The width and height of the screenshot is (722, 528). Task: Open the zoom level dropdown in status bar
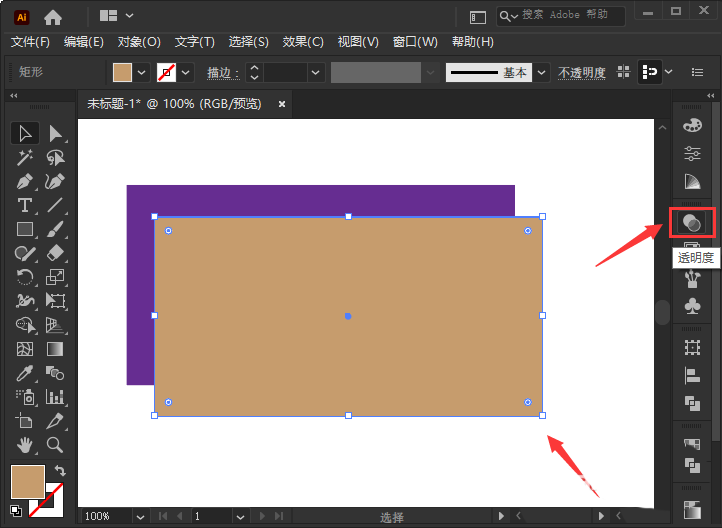140,516
